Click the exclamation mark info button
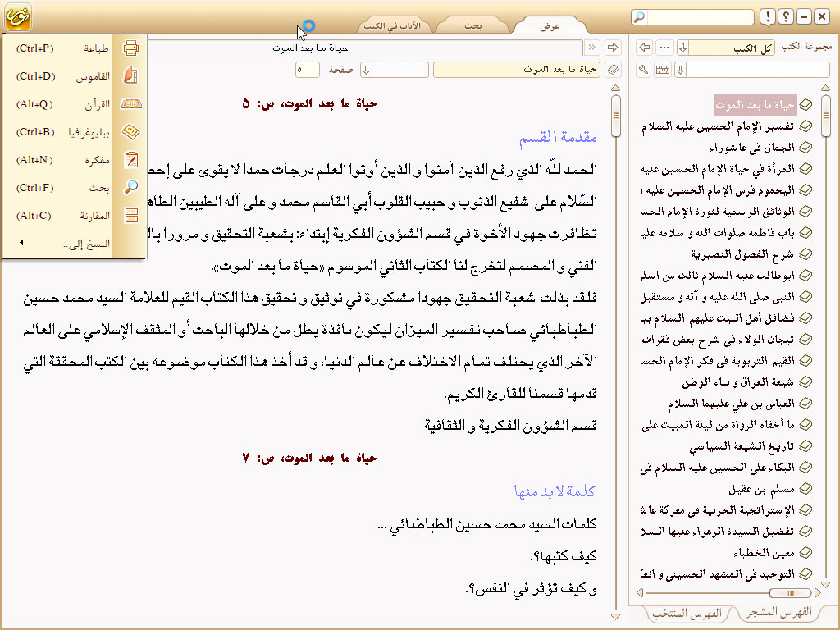The width and height of the screenshot is (840, 630). click(x=768, y=17)
